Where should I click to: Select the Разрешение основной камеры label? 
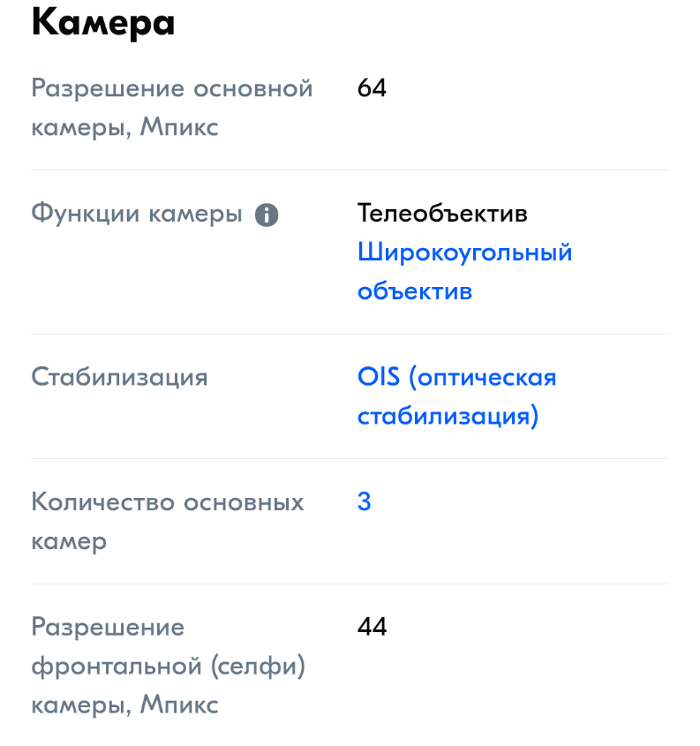click(172, 108)
